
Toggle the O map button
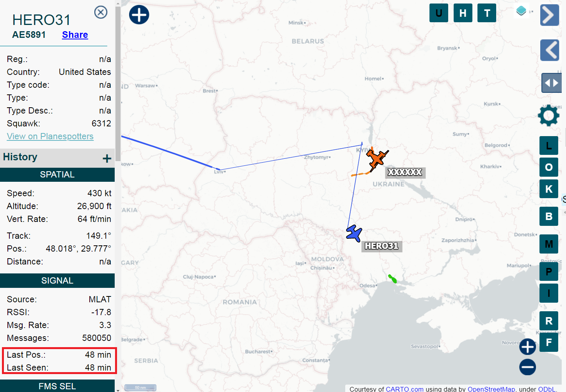[549, 167]
